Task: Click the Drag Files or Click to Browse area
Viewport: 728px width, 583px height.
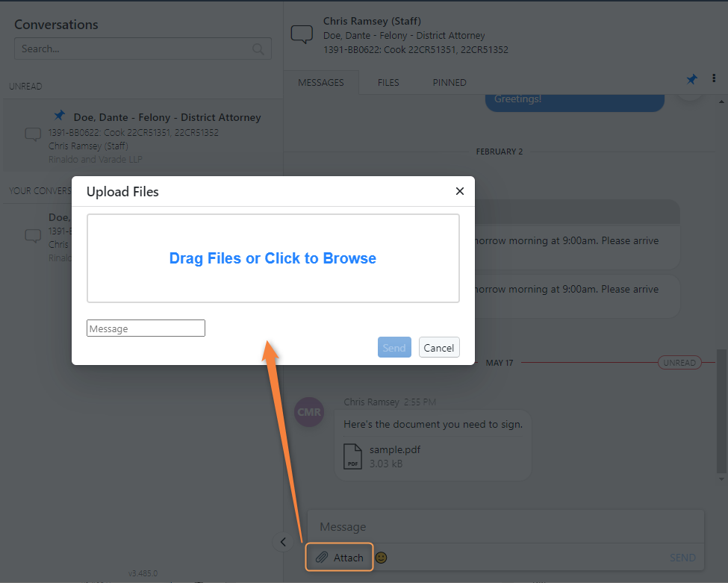Action: 273,258
